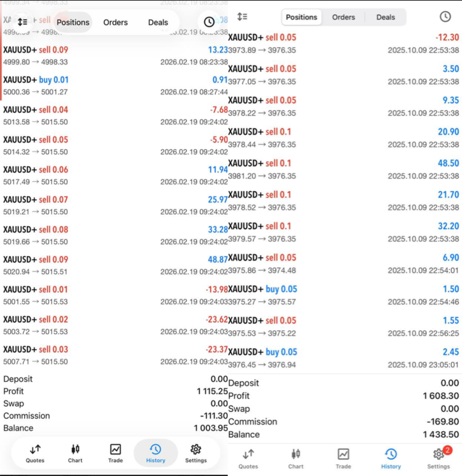Tap the Balance value 1 003.95
Screen dimensions: 462x476
coord(211,428)
